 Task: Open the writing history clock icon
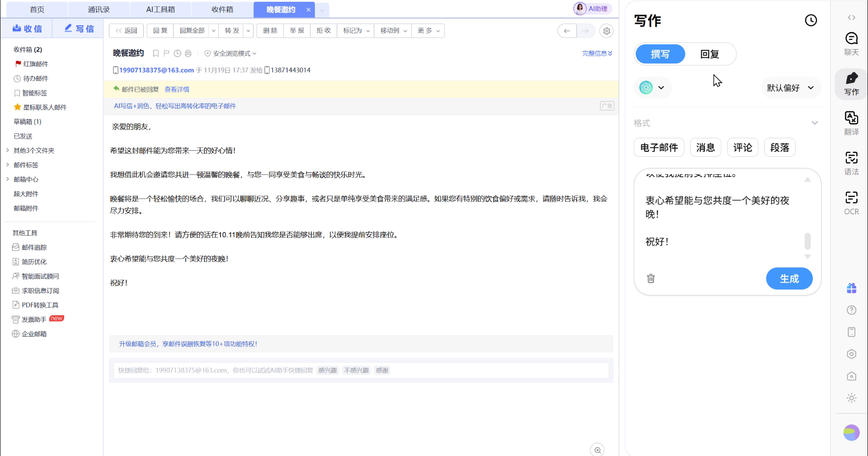coord(811,20)
